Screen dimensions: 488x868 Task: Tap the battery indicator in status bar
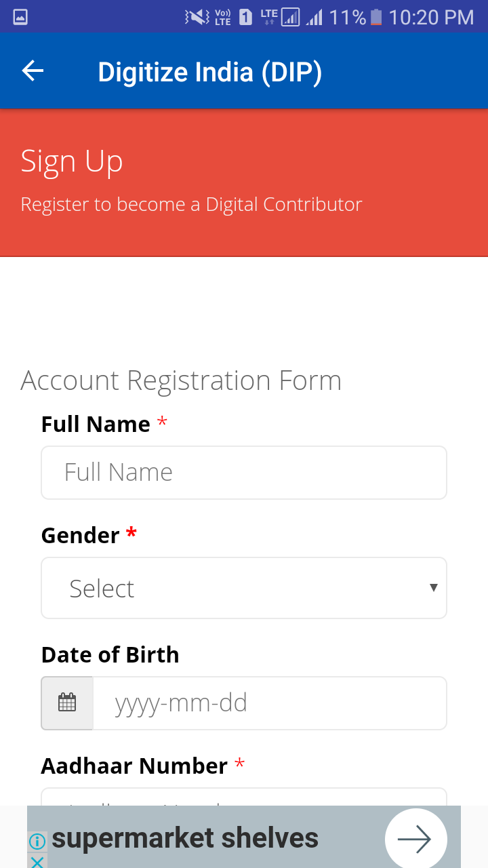point(376,17)
